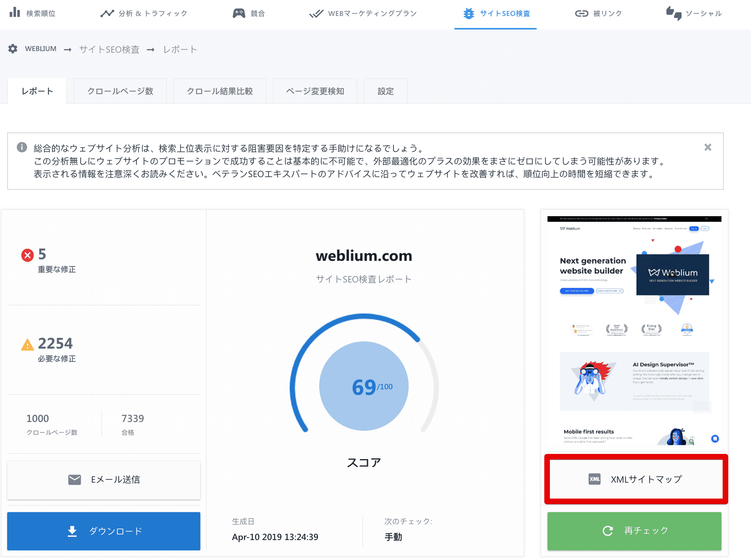Image resolution: width=751 pixels, height=560 pixels.
Task: Dismiss the info banner with the X
Action: 708,147
